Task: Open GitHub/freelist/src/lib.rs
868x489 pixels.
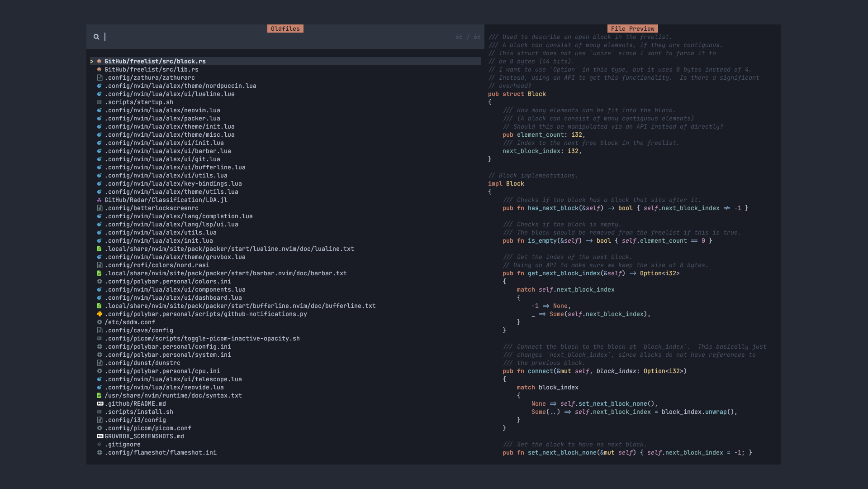Action: (x=152, y=69)
